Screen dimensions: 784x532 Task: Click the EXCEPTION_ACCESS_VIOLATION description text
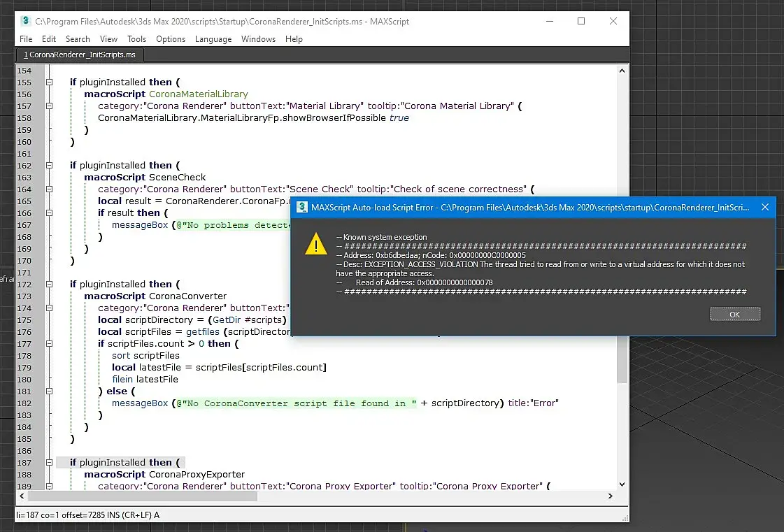tap(541, 268)
